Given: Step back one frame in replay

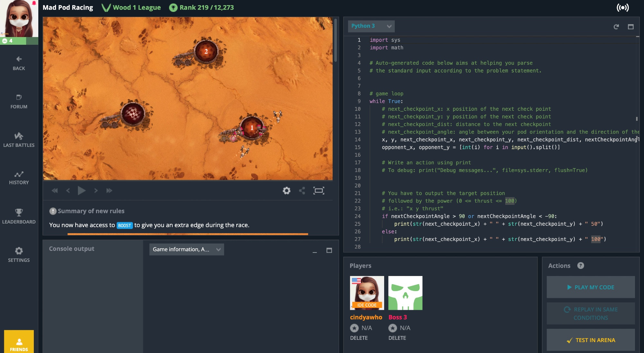Looking at the screenshot, I should [68, 191].
